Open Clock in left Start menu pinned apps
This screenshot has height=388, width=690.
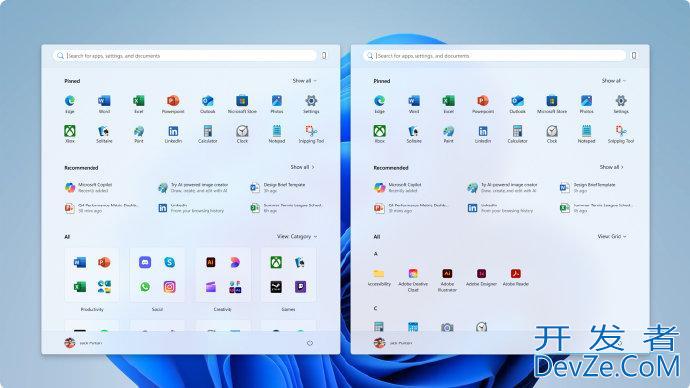tap(242, 134)
